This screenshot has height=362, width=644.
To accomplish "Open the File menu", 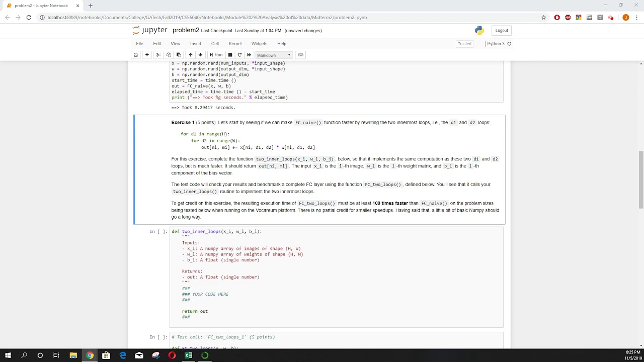I will [139, 44].
